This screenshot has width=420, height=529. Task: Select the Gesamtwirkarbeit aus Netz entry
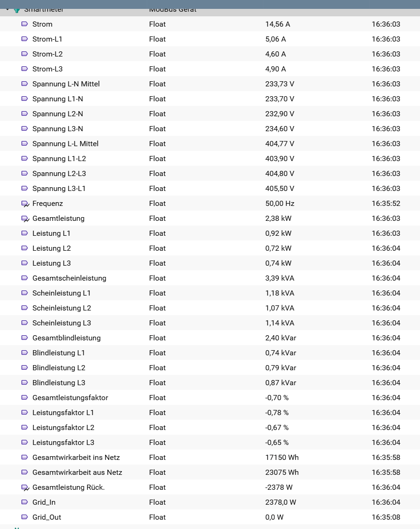tap(77, 473)
